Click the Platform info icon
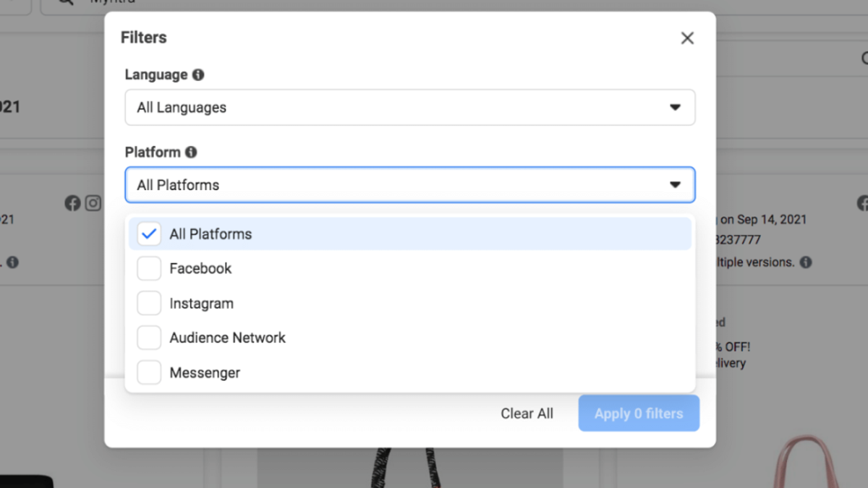This screenshot has width=868, height=488. 191,152
